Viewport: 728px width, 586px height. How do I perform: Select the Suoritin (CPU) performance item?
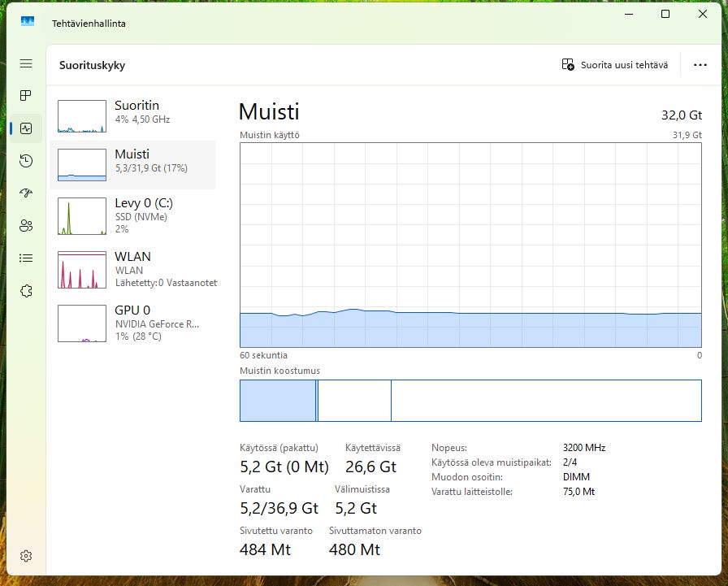(x=133, y=116)
